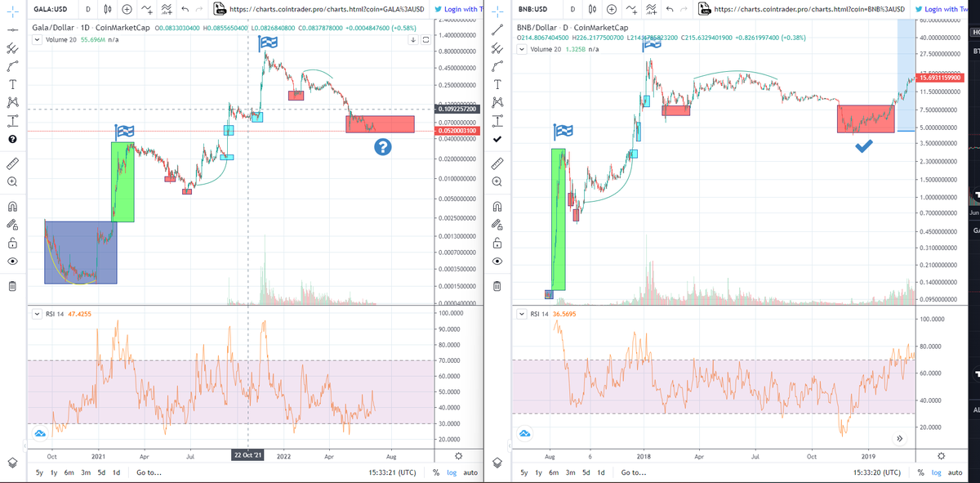Open D interval selector in BNB chart

(x=572, y=10)
